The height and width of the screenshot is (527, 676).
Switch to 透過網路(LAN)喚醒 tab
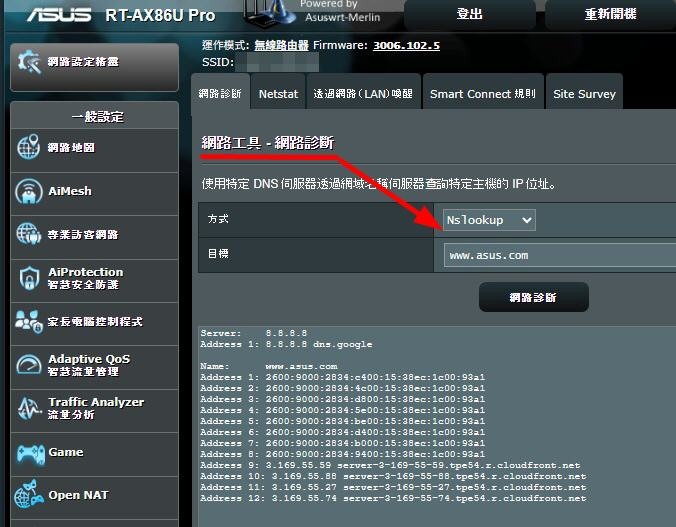[363, 93]
